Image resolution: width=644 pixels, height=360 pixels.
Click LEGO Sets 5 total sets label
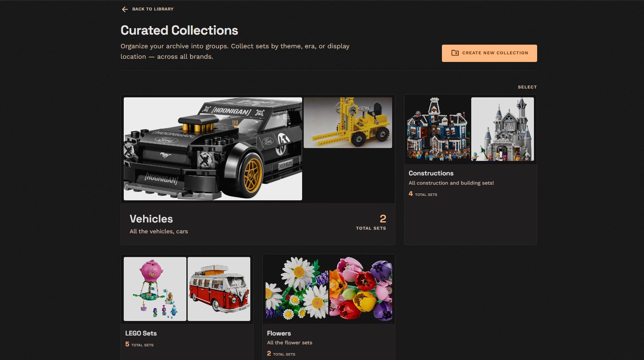(x=139, y=344)
